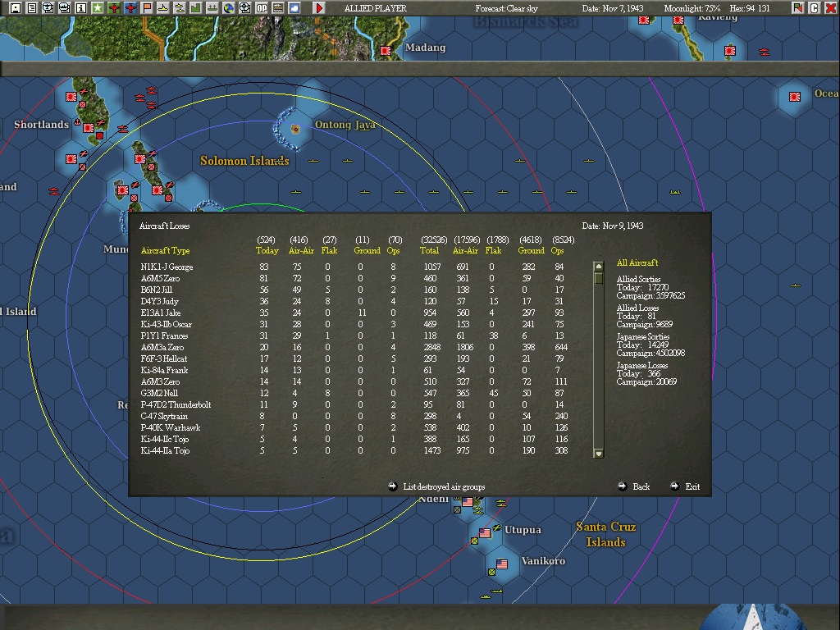Click the crosshair target toolbar icon
The image size is (840, 630).
point(244,7)
